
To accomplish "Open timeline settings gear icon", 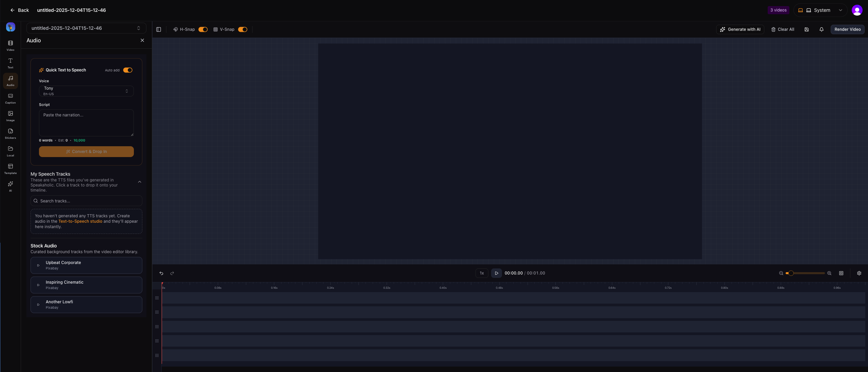I will tap(859, 273).
